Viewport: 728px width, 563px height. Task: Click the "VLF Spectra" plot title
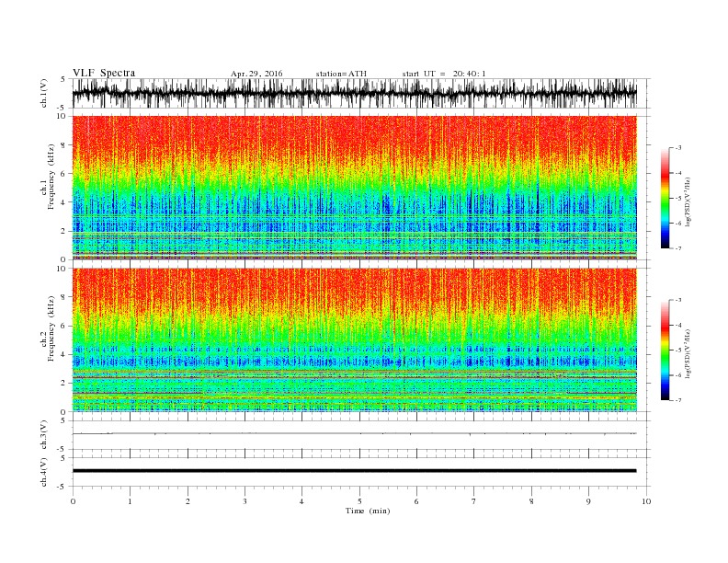pyautogui.click(x=104, y=73)
